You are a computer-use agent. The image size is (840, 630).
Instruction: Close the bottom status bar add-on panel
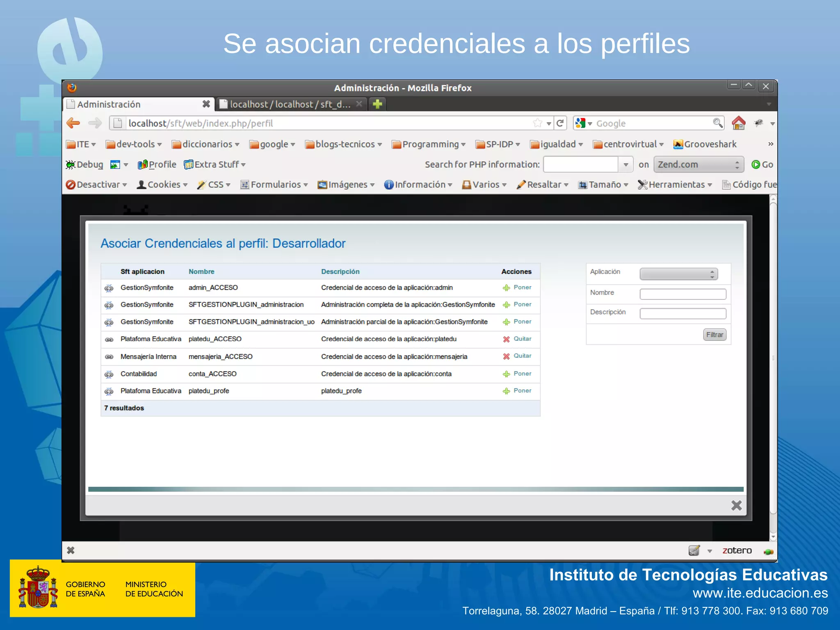(x=71, y=550)
